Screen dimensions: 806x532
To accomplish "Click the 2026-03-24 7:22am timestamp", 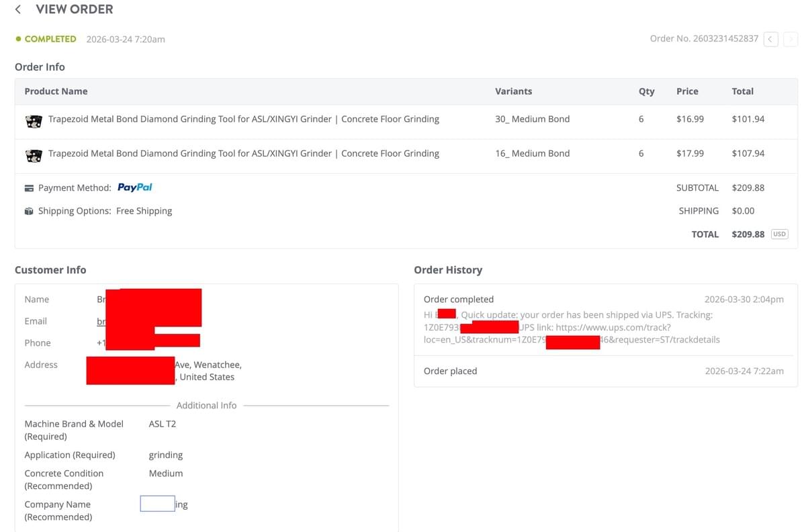I will pos(744,371).
